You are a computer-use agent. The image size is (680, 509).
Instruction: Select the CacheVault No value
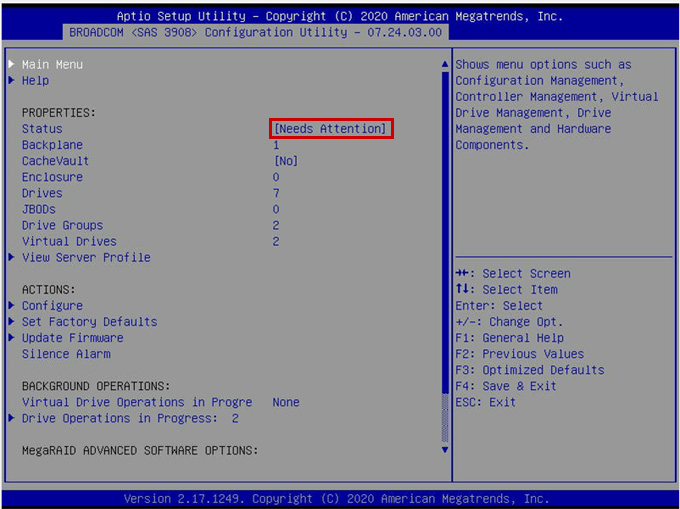tap(285, 161)
